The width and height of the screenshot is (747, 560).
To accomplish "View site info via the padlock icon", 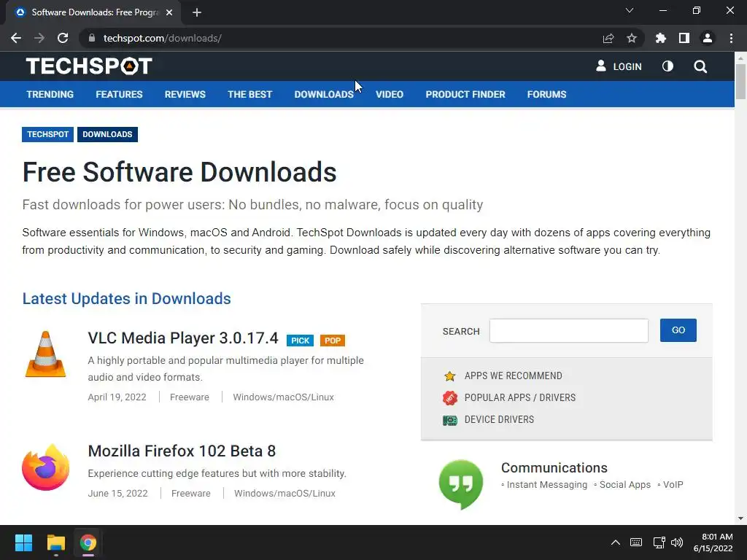I will (92, 38).
